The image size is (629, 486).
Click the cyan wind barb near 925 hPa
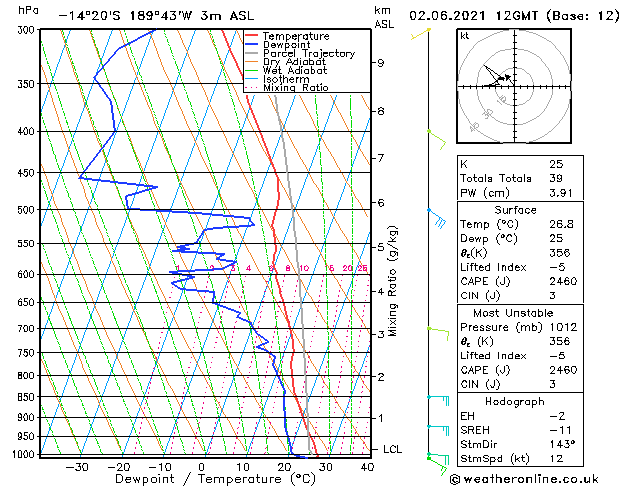coord(438,431)
